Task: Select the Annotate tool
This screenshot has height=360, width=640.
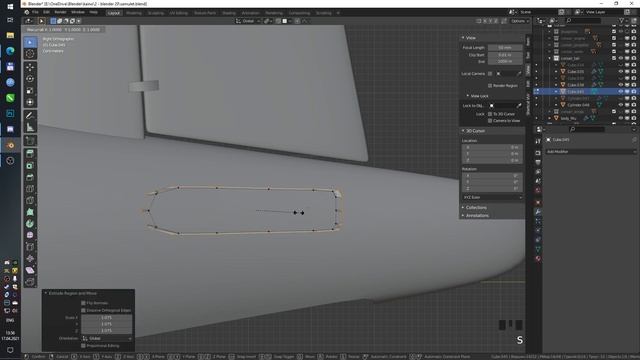Action: click(30, 116)
